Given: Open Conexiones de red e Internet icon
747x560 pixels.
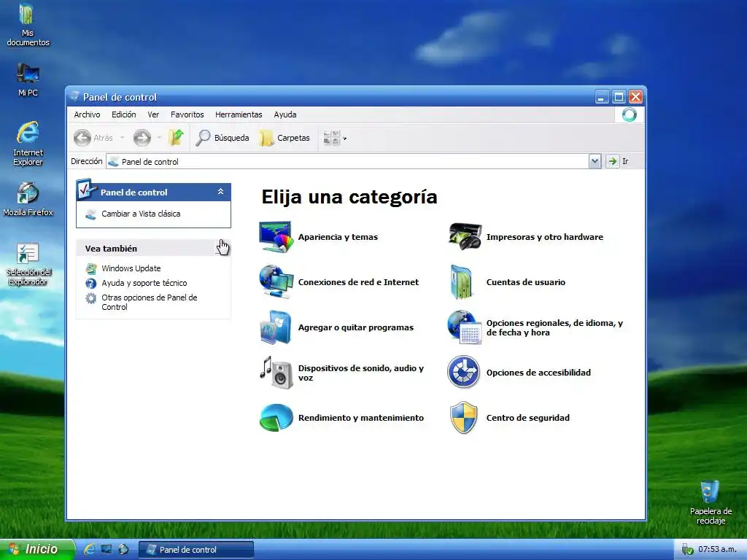Looking at the screenshot, I should (276, 282).
